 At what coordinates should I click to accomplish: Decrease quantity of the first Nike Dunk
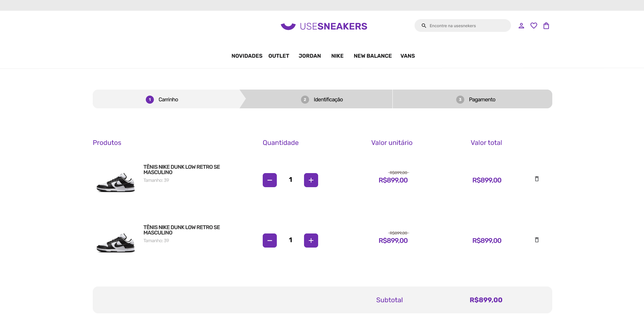(270, 180)
